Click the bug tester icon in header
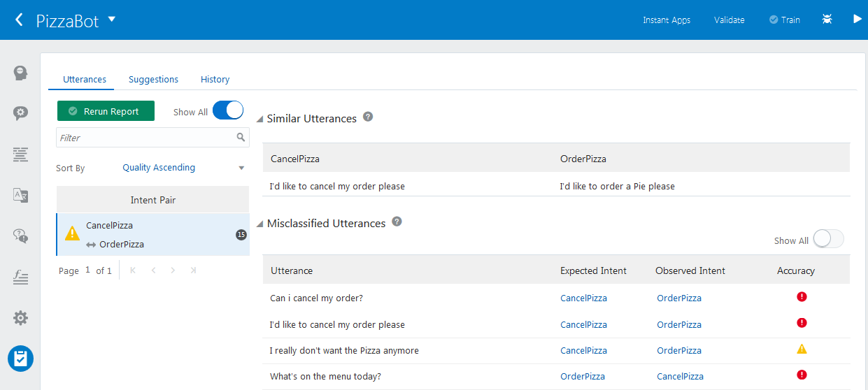Viewport: 868px width, 390px height. coord(827,20)
